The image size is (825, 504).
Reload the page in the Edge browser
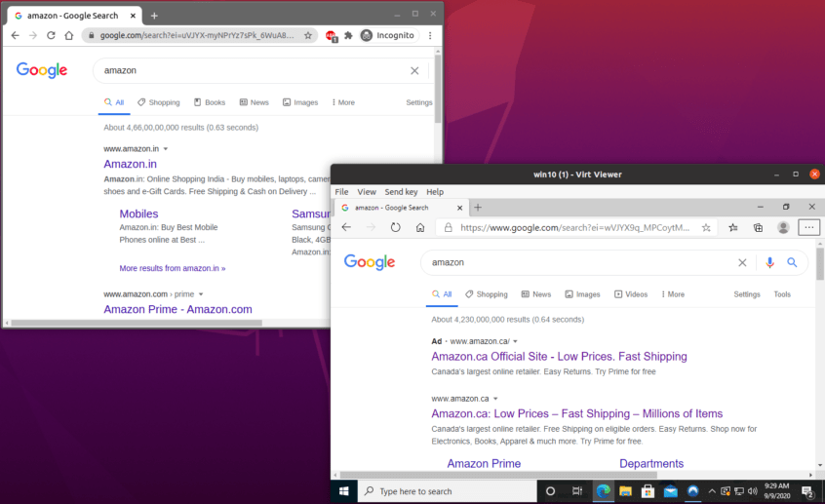point(395,227)
